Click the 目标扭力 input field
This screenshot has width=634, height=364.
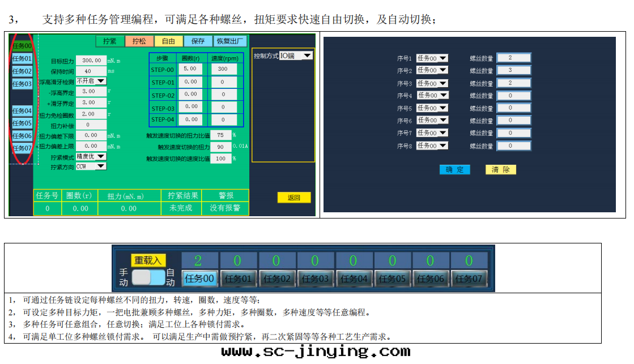[x=91, y=61]
